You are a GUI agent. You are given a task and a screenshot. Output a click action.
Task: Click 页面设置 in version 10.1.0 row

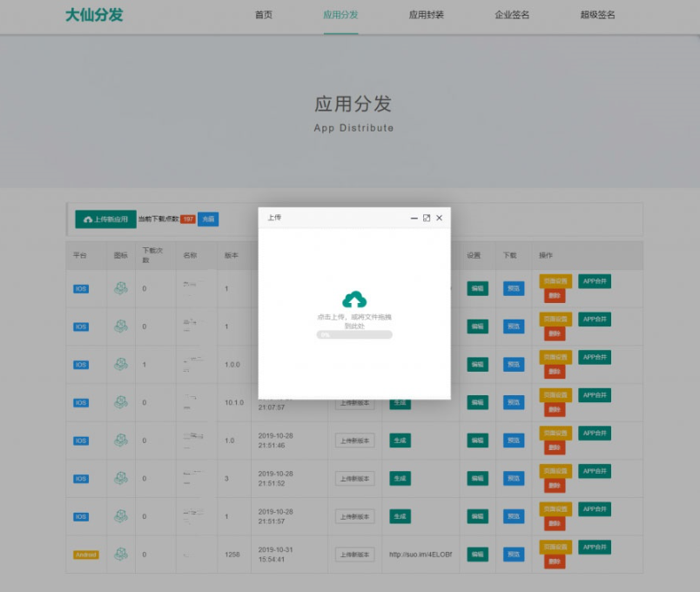coord(555,395)
